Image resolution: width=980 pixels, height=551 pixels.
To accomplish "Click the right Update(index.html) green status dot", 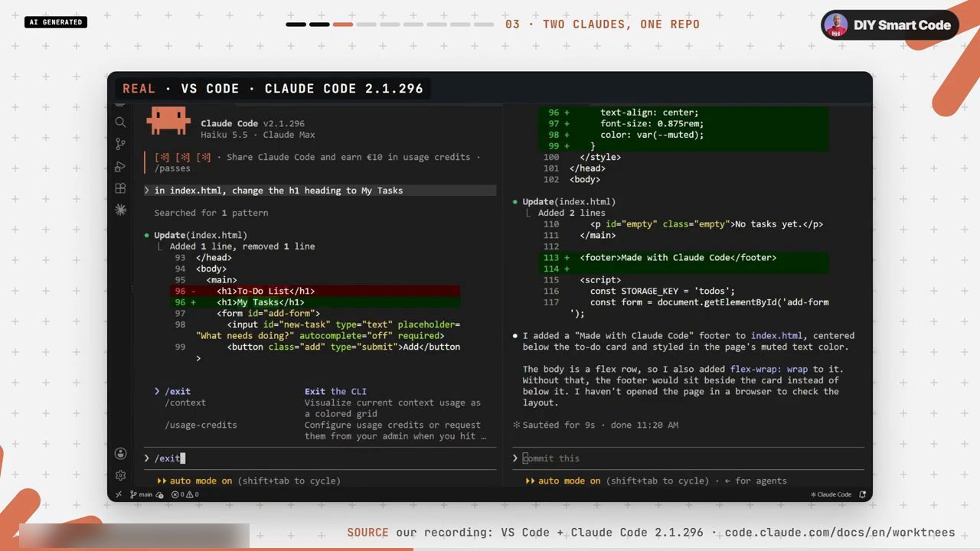I will (x=515, y=202).
